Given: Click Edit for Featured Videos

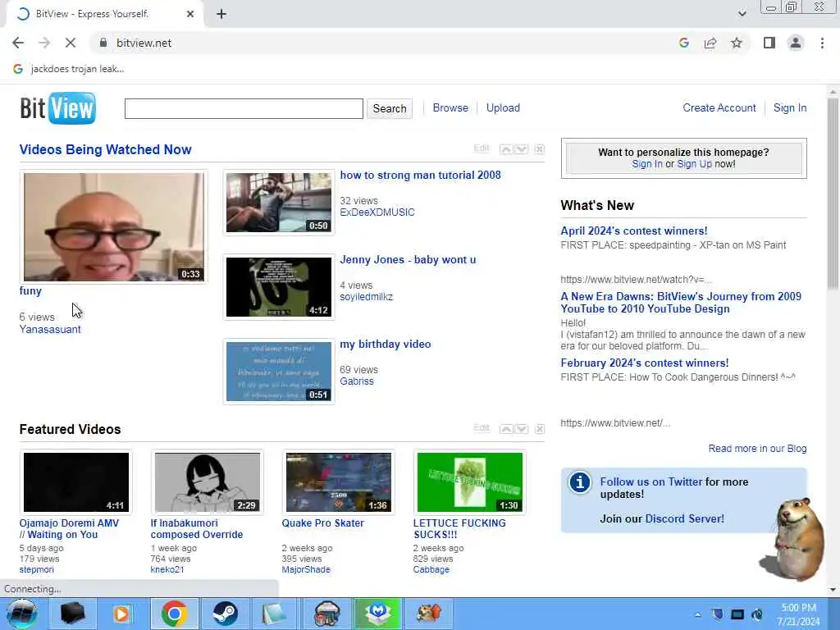Looking at the screenshot, I should [x=481, y=428].
